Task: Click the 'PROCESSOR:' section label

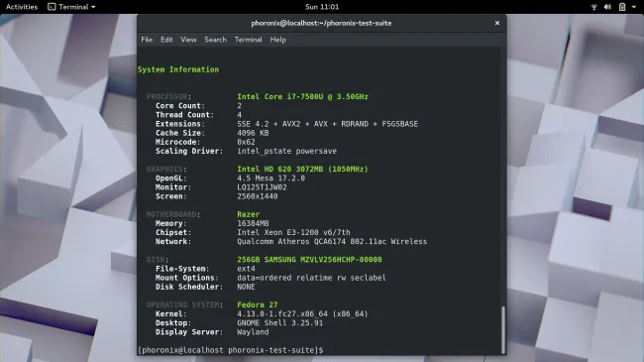Action: 168,96
